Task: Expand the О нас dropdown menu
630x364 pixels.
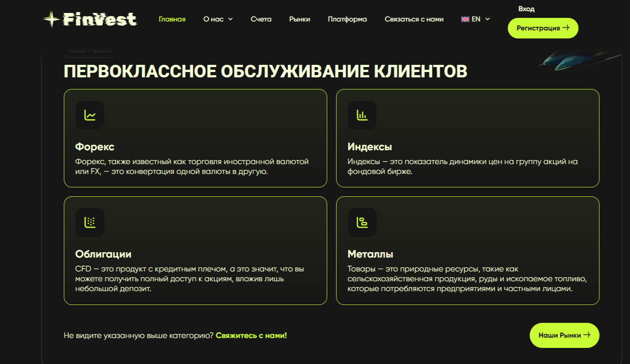Action: (218, 19)
